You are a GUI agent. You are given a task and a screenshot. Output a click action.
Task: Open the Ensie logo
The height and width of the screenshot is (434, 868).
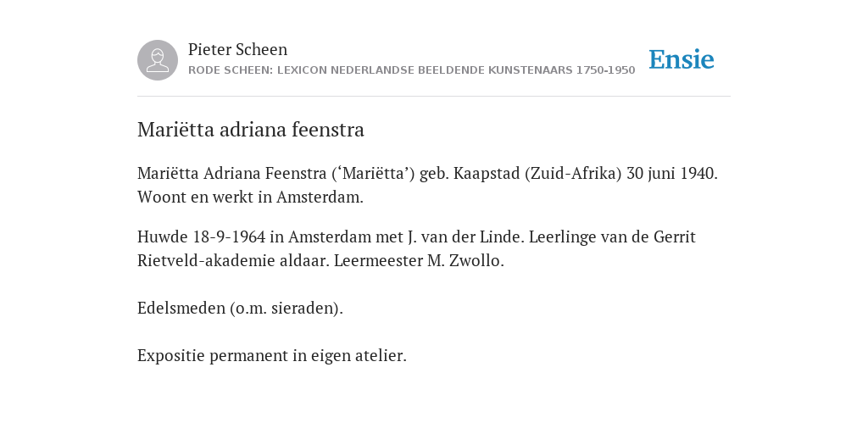682,59
